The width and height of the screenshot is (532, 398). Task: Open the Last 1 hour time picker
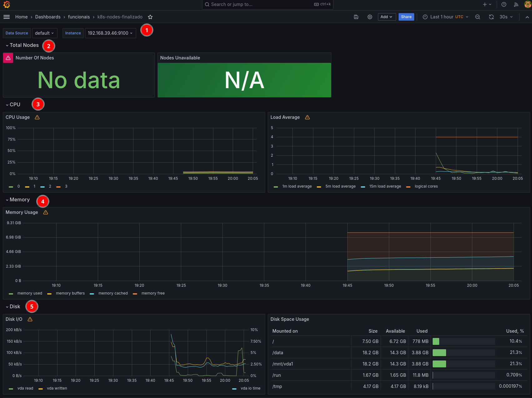click(x=445, y=17)
